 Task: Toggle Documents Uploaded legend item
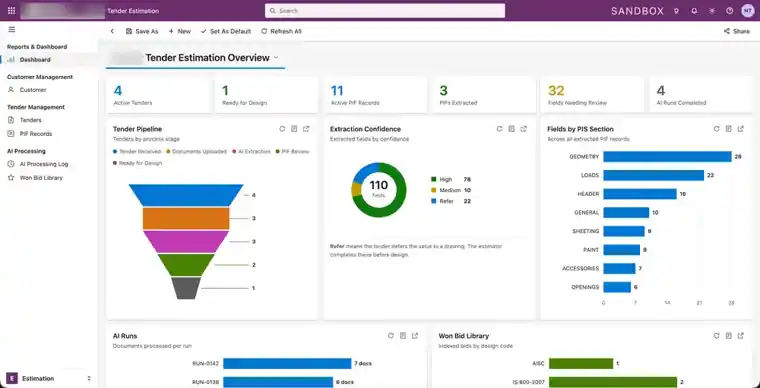tap(196, 152)
